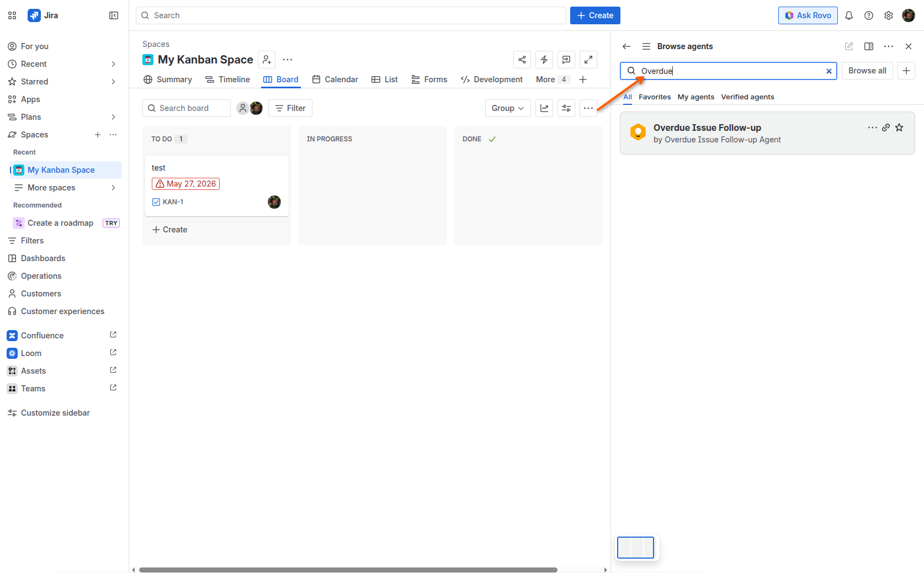
Task: Open the help question mark icon
Action: coord(869,15)
